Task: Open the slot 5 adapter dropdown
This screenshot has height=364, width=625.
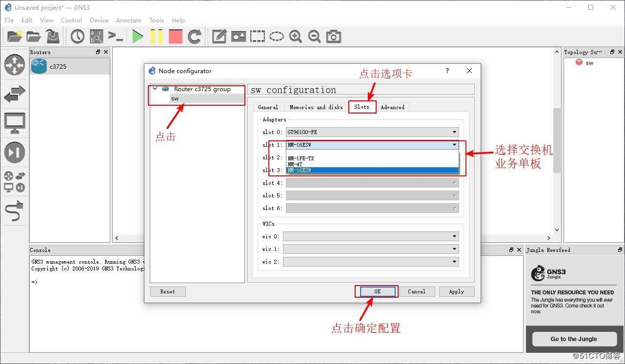Action: point(372,195)
